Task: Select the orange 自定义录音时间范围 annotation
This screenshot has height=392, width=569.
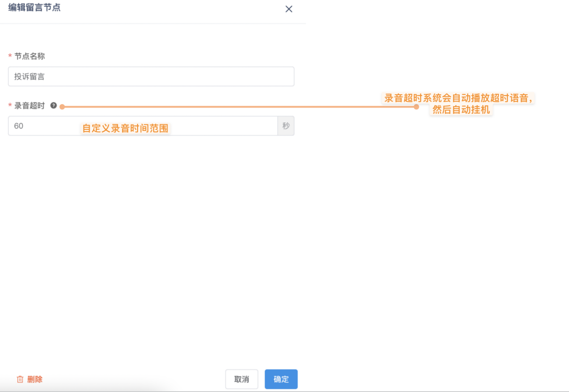Action: point(125,128)
